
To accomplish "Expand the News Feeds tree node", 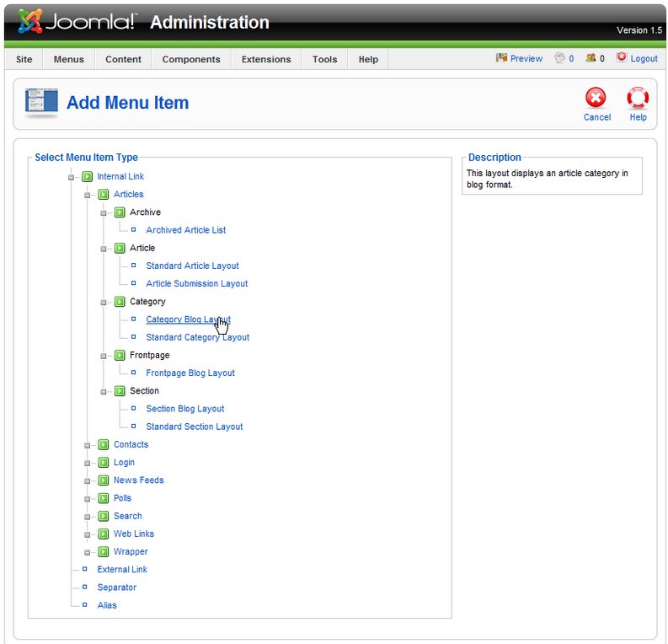I will pos(88,481).
